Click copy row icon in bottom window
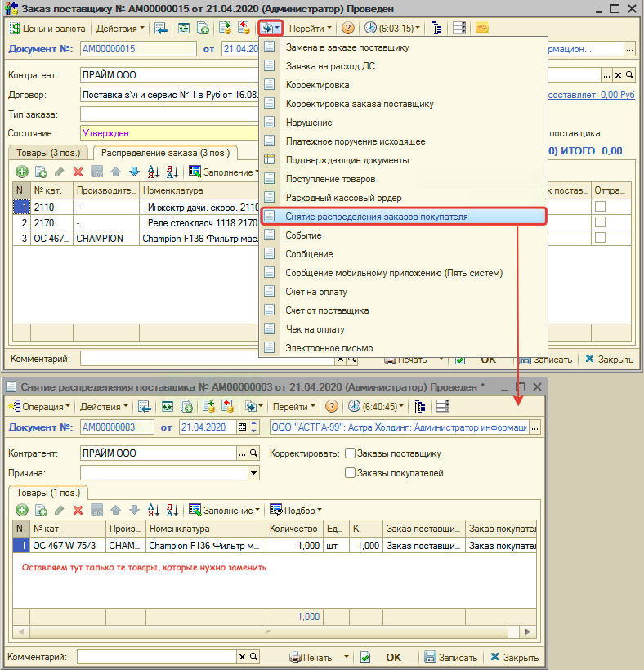Screen dimensions: 644x670 point(41,510)
